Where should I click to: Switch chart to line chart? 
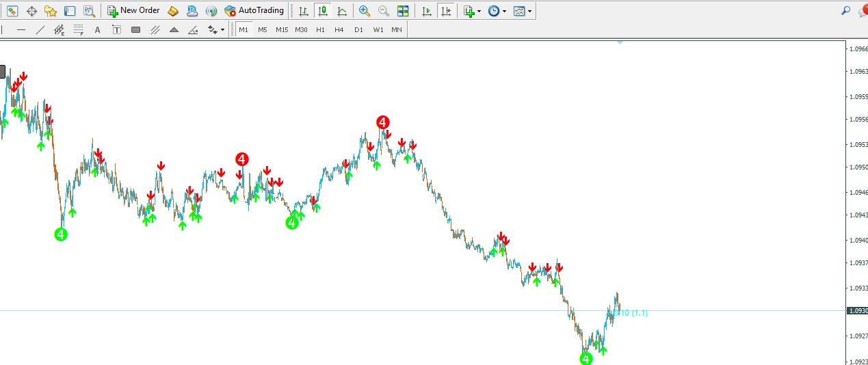(x=341, y=11)
